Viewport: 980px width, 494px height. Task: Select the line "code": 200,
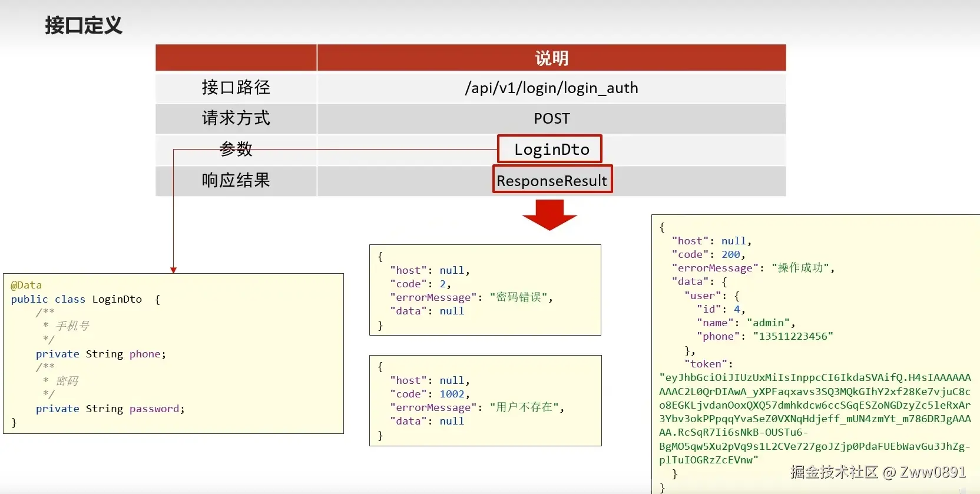tap(709, 254)
